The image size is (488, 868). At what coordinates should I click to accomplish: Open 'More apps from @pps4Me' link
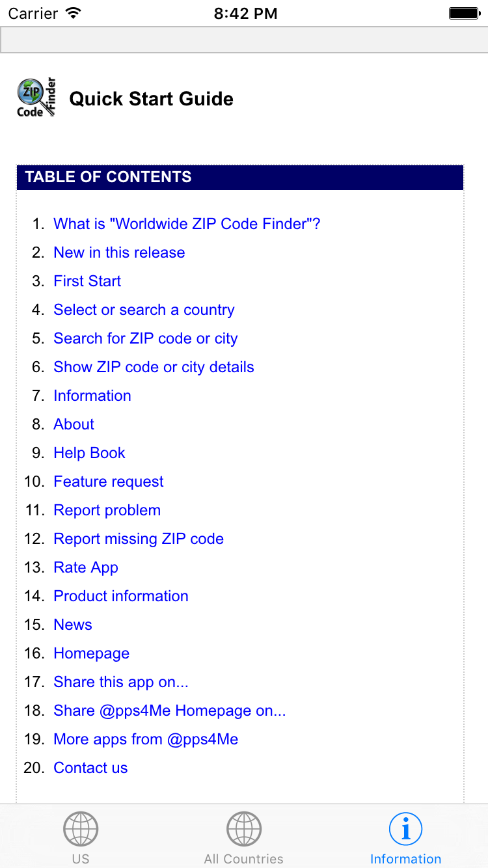click(x=146, y=739)
